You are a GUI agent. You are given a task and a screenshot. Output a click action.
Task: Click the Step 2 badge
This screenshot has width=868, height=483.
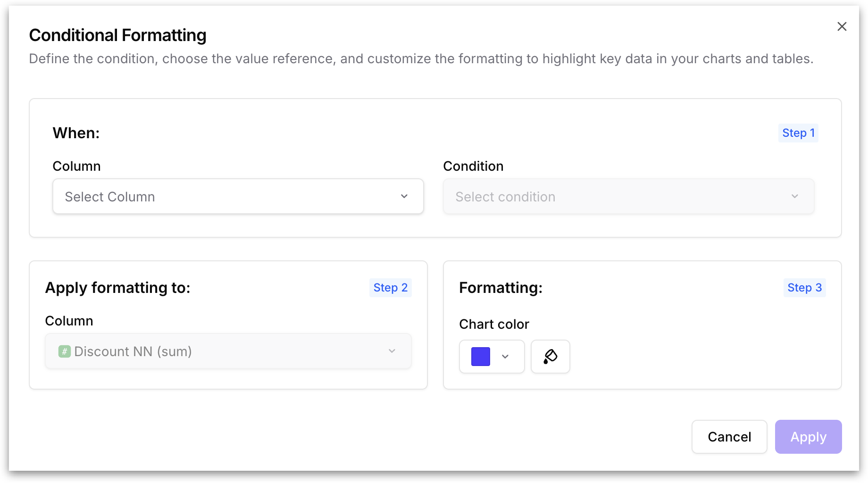coord(390,288)
